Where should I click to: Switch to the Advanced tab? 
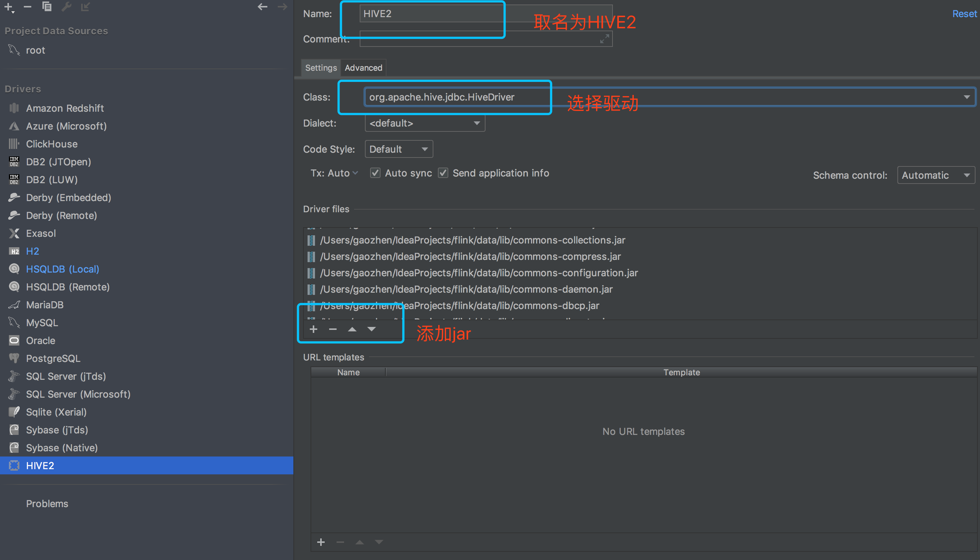[363, 68]
